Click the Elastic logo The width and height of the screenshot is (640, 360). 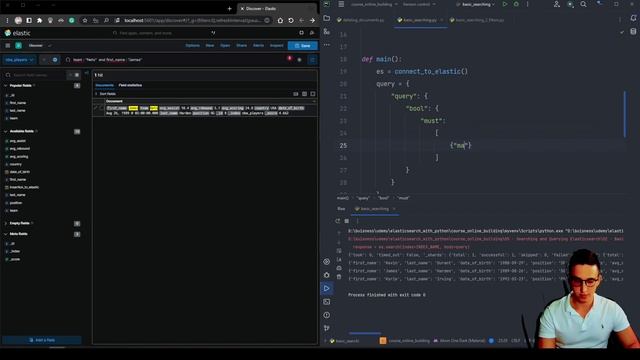(x=18, y=33)
